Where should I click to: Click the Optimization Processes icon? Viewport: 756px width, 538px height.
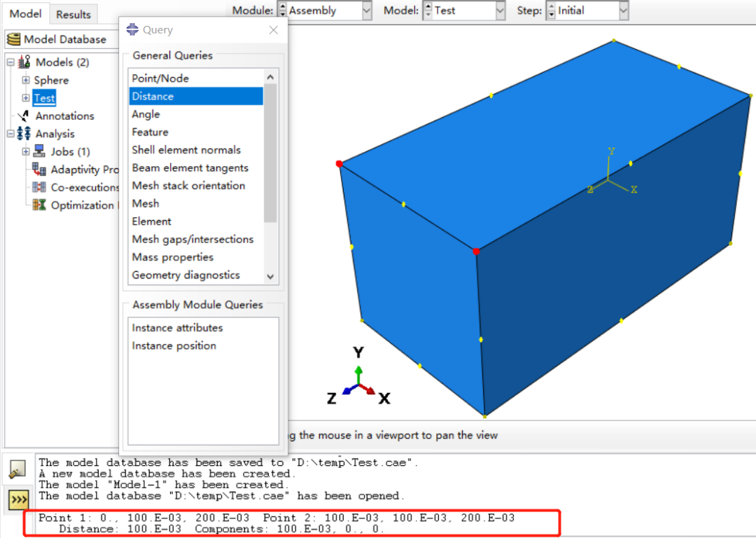pos(40,205)
